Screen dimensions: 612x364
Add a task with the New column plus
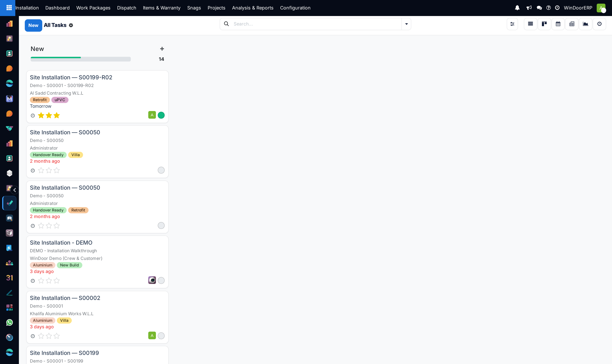click(x=162, y=49)
